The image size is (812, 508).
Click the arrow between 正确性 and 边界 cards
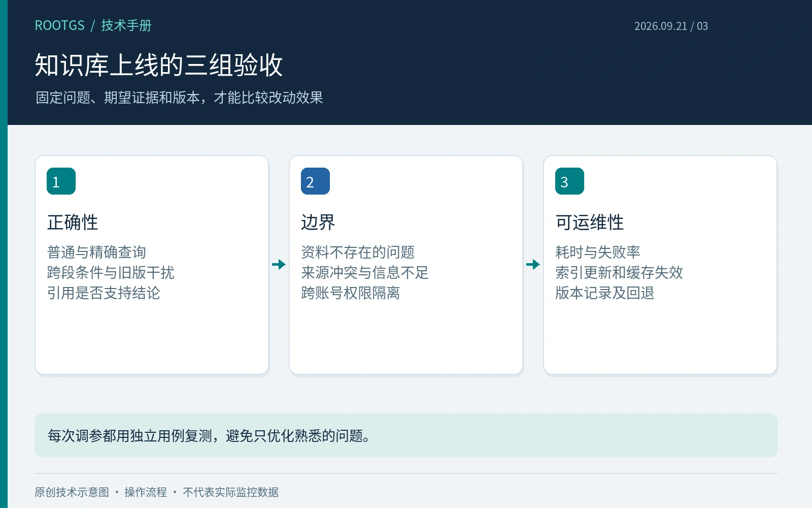coord(279,264)
